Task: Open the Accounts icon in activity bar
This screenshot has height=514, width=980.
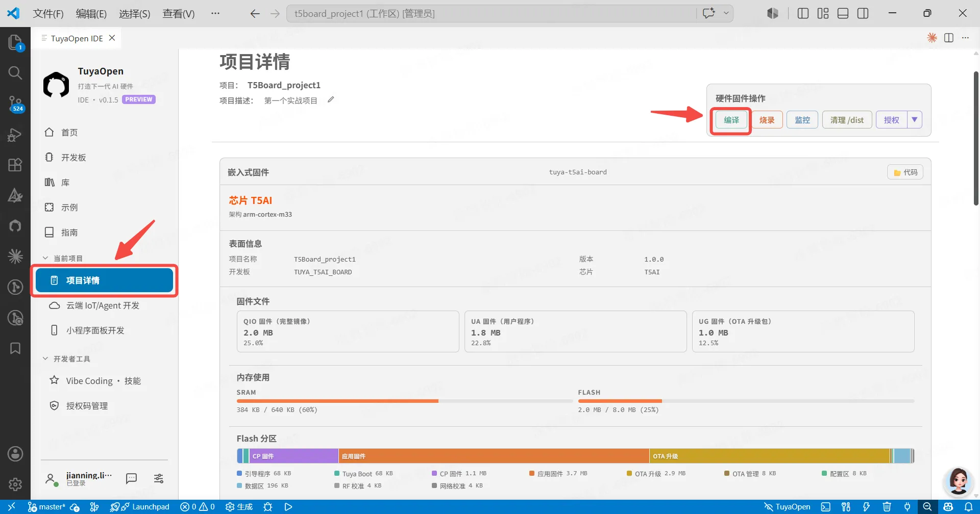Action: [15, 454]
